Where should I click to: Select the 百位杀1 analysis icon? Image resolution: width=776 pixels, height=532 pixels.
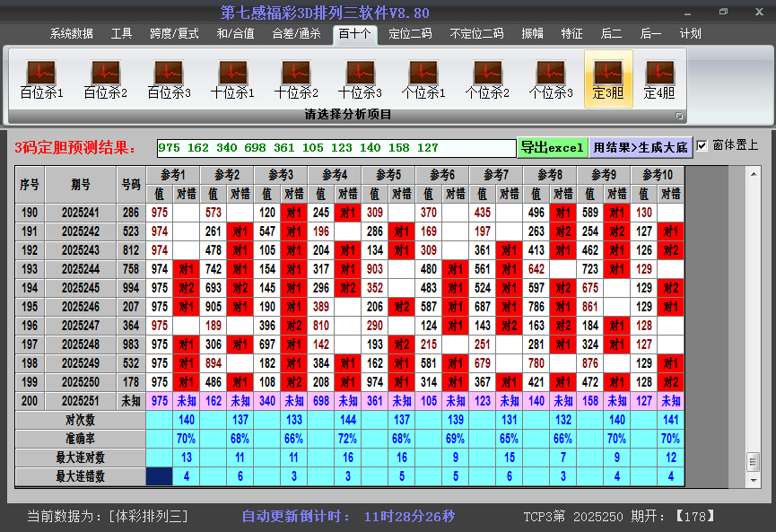click(x=41, y=80)
